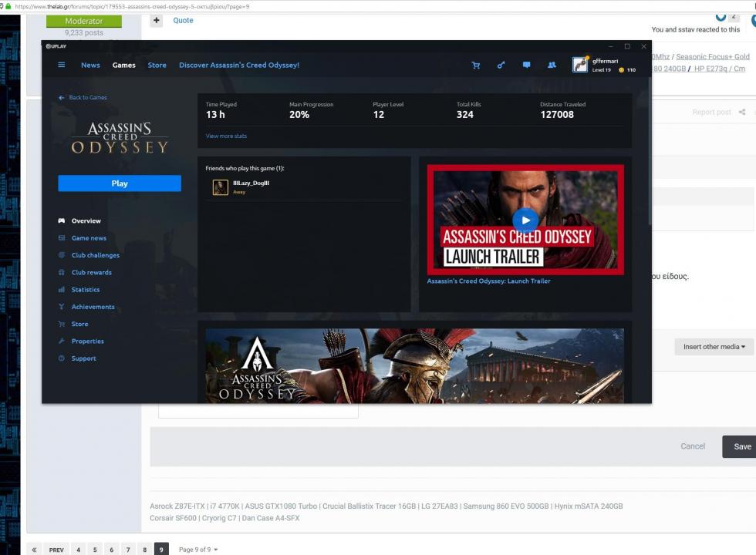756x555 pixels.
Task: Jump to first page with double arrow
Action: point(34,549)
